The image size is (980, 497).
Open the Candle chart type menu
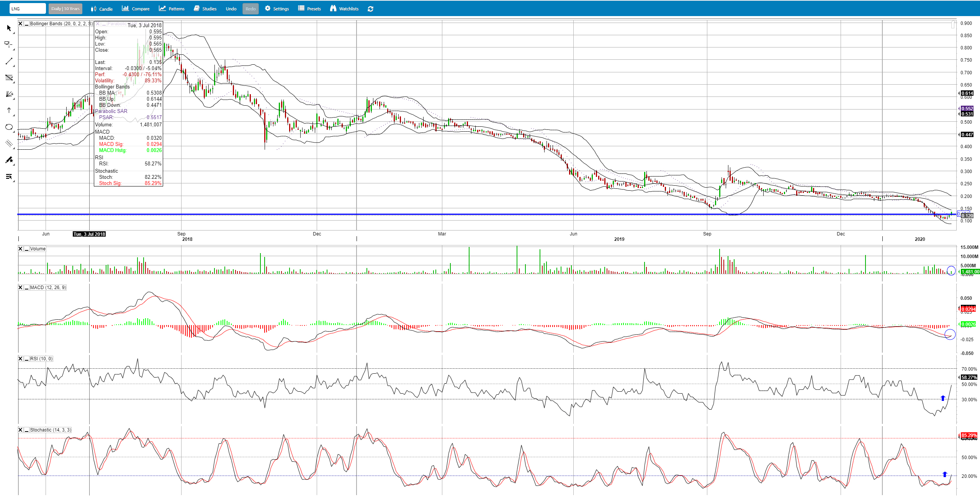coord(101,9)
